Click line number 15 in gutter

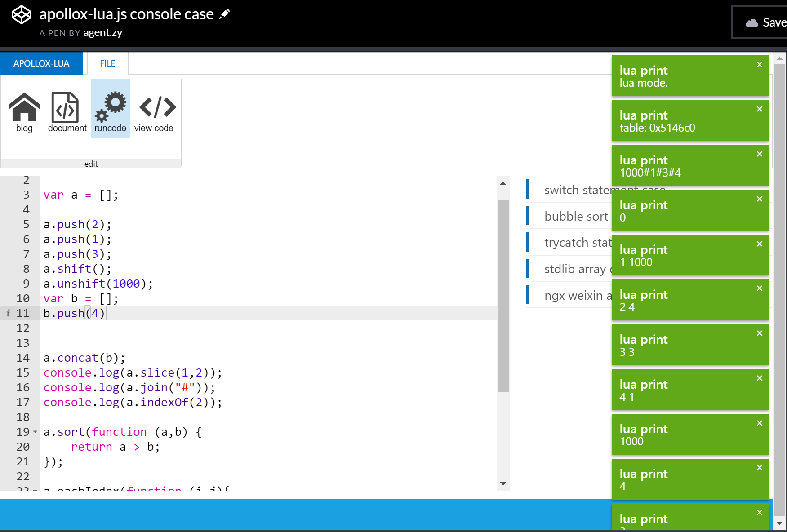(x=23, y=372)
